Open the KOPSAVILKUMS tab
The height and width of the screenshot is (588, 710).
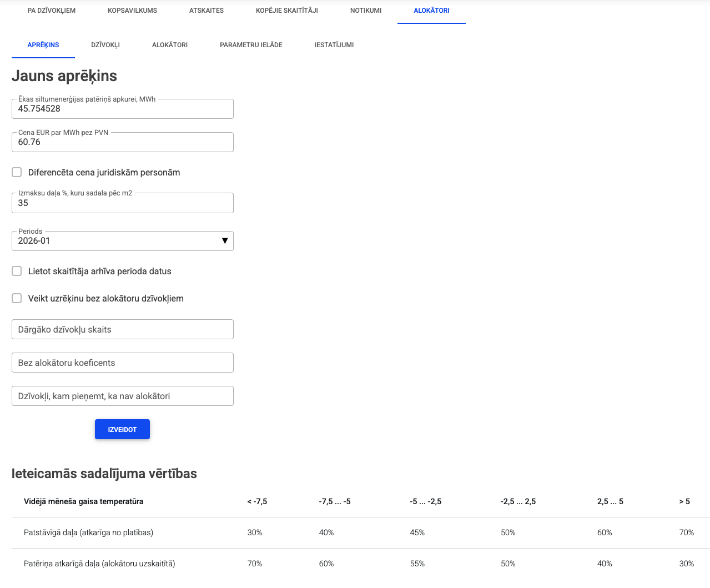[x=133, y=10]
